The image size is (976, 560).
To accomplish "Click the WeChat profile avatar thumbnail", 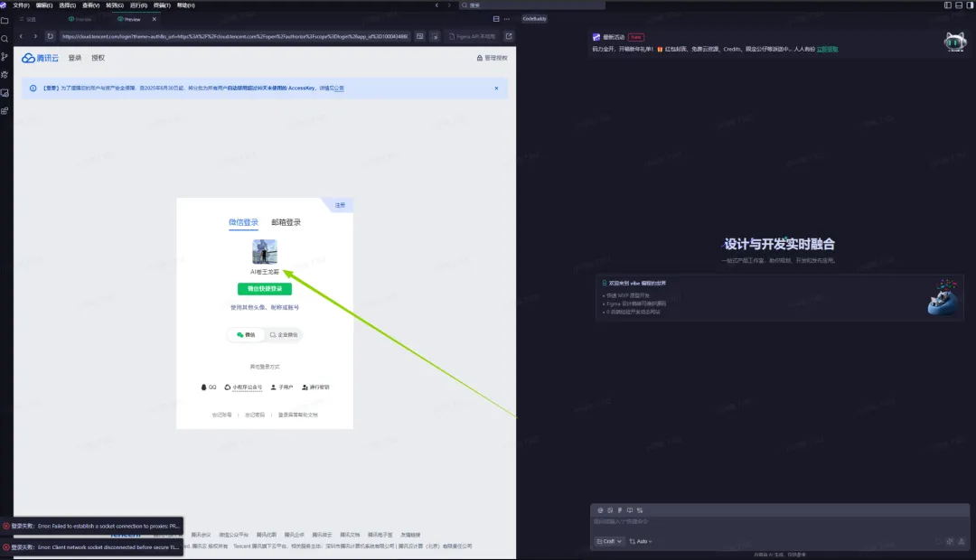I will click(265, 252).
